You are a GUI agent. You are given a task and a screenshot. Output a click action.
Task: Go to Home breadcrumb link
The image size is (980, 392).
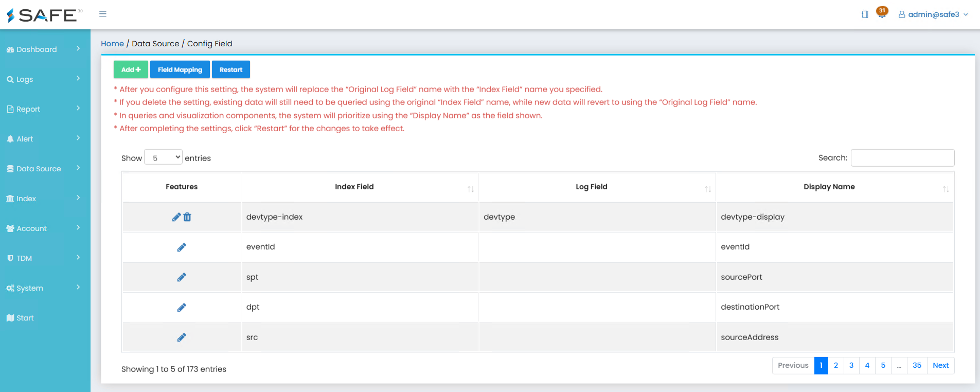click(x=112, y=44)
